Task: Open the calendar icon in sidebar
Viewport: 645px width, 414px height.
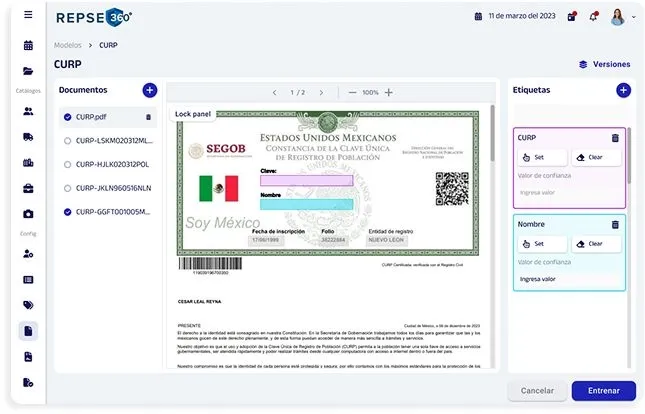Action: pos(28,45)
